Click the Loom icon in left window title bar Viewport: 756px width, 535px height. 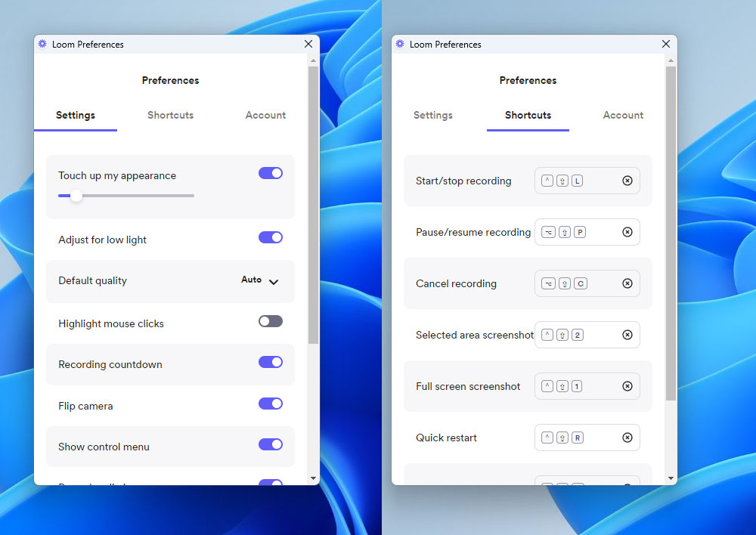pyautogui.click(x=42, y=44)
